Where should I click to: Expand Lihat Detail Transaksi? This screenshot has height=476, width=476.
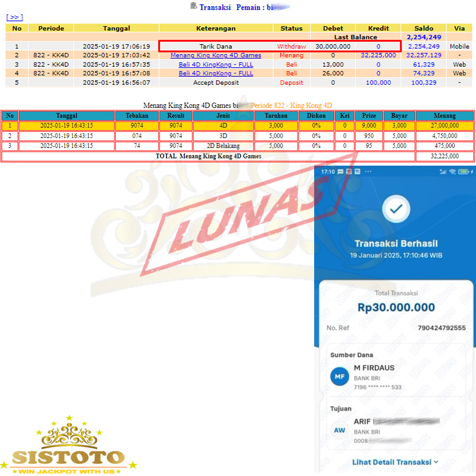(395, 462)
